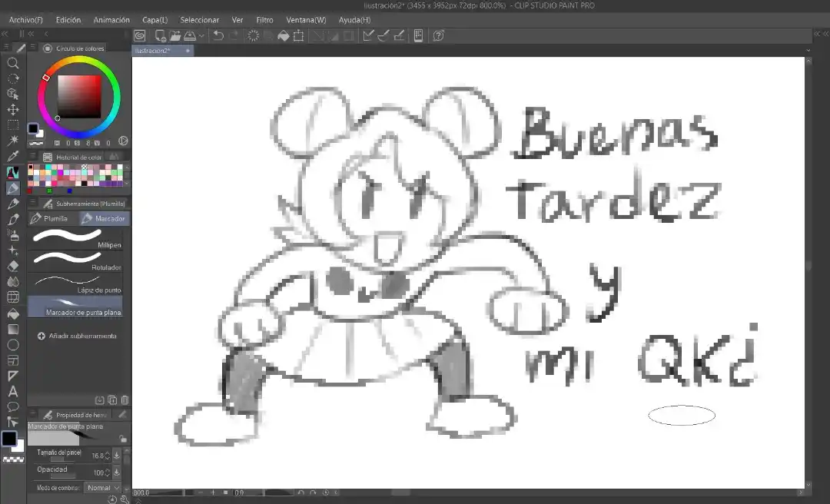The image size is (830, 504).
Task: Select the Lápiz de punto sub tool
Action: (x=75, y=283)
